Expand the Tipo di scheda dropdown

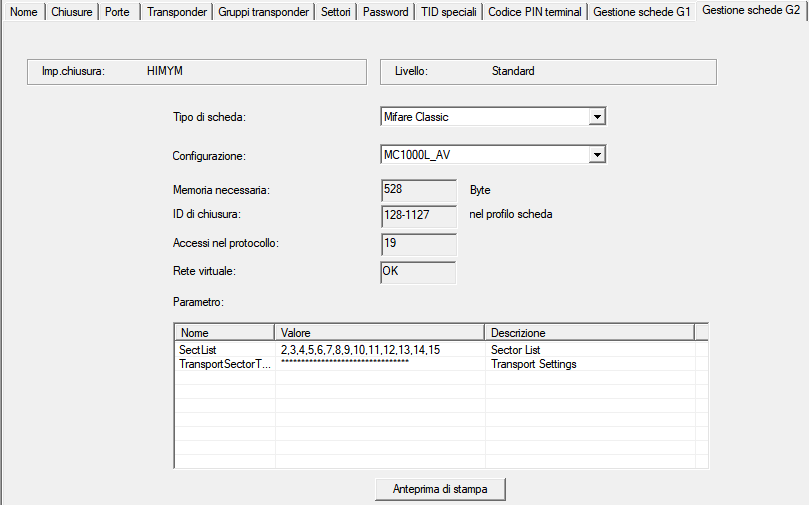tap(597, 117)
